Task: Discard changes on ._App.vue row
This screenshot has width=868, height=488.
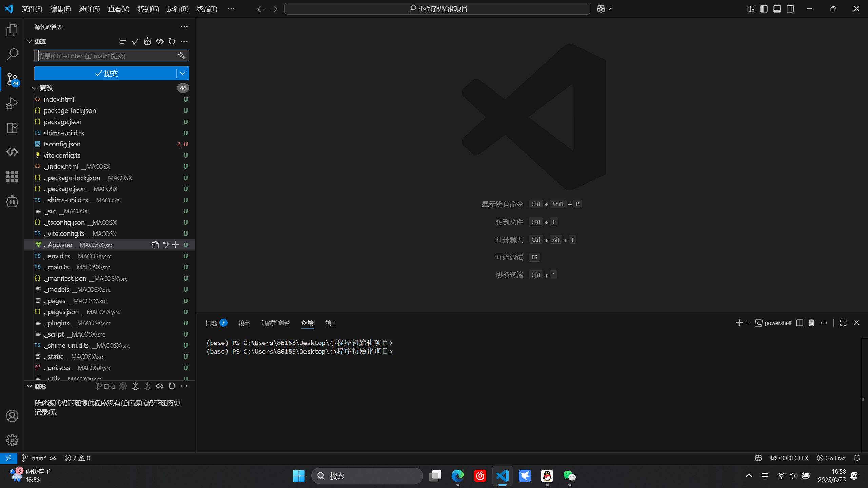Action: point(165,245)
